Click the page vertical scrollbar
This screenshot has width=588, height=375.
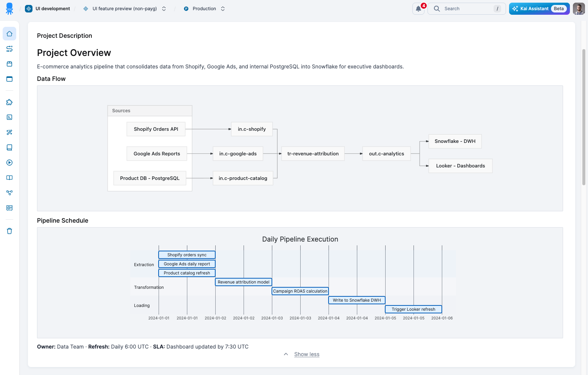[x=584, y=117]
